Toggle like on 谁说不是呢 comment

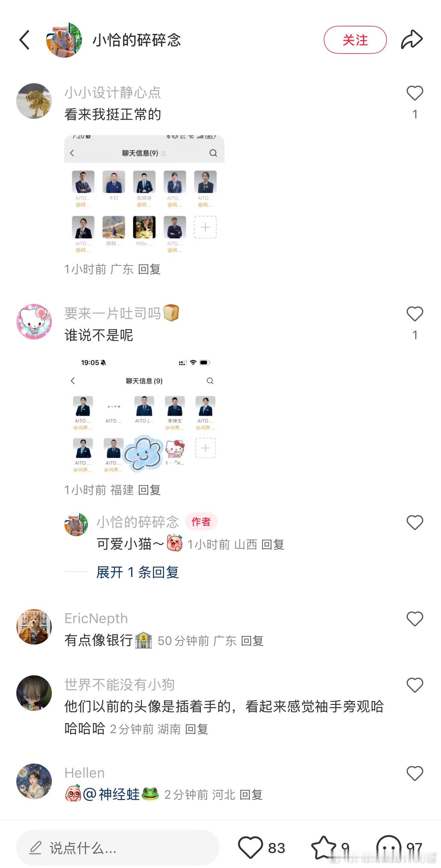[x=415, y=314]
